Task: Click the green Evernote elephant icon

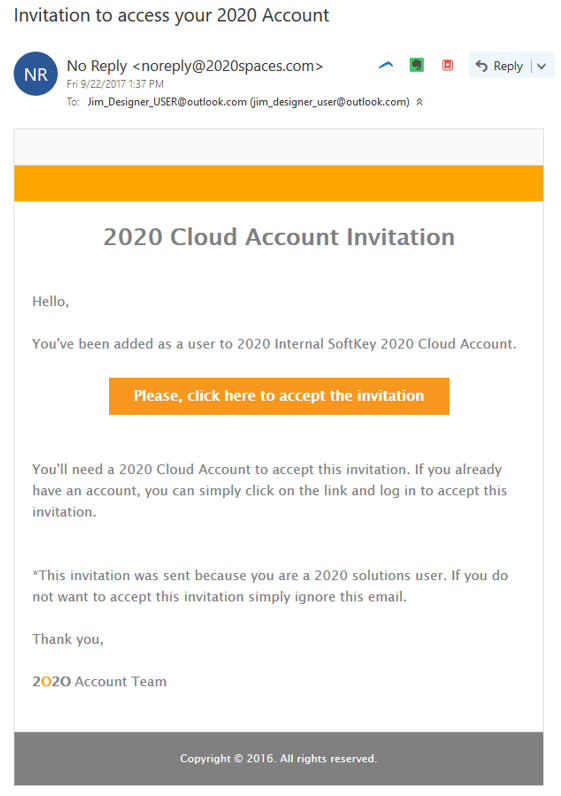Action: [x=417, y=65]
